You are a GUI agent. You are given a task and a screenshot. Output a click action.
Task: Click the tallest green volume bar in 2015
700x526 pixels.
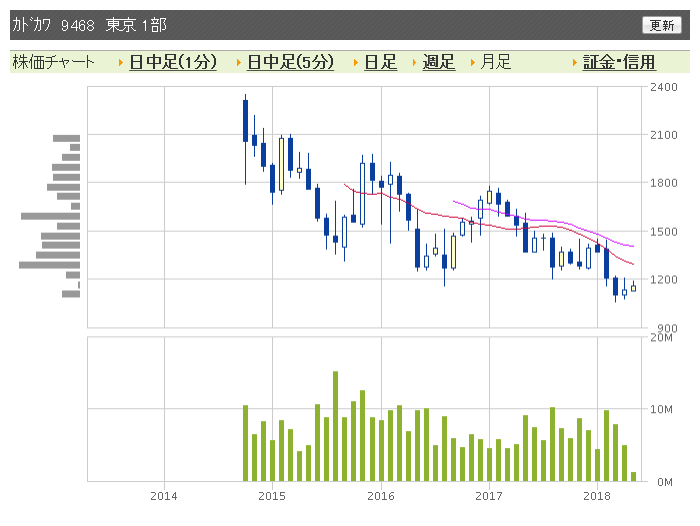coord(335,426)
